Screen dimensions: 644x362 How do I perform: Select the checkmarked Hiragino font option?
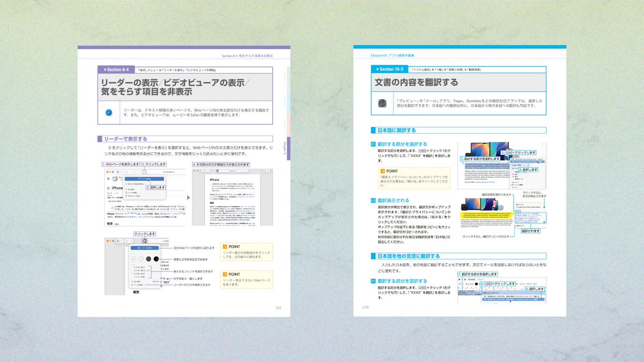click(140, 274)
